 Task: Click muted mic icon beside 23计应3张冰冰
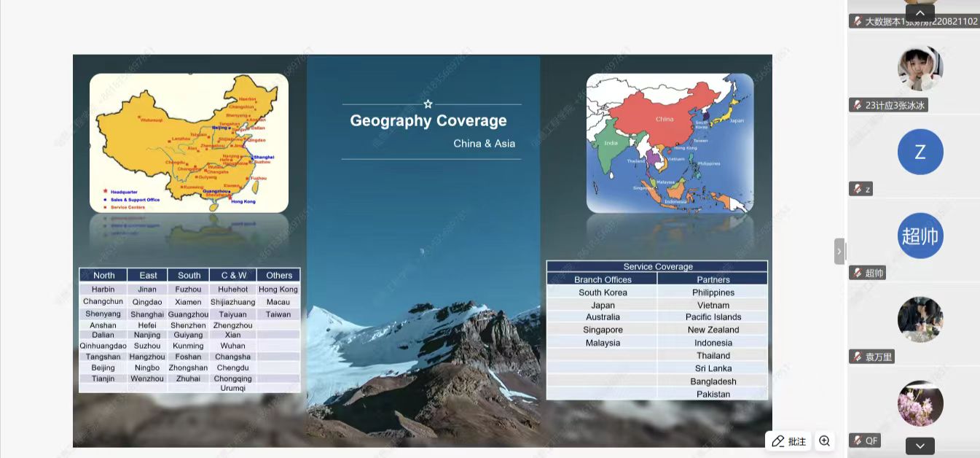coord(858,106)
